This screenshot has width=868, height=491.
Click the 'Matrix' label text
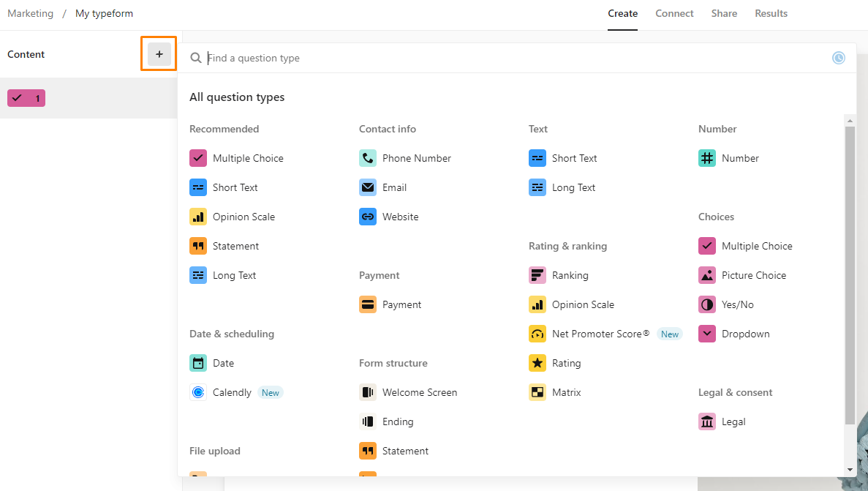(566, 392)
